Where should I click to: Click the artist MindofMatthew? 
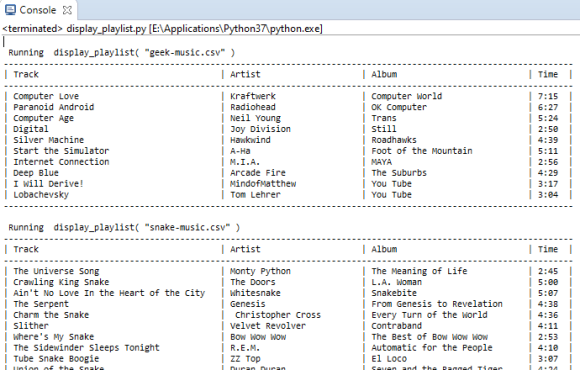(263, 184)
